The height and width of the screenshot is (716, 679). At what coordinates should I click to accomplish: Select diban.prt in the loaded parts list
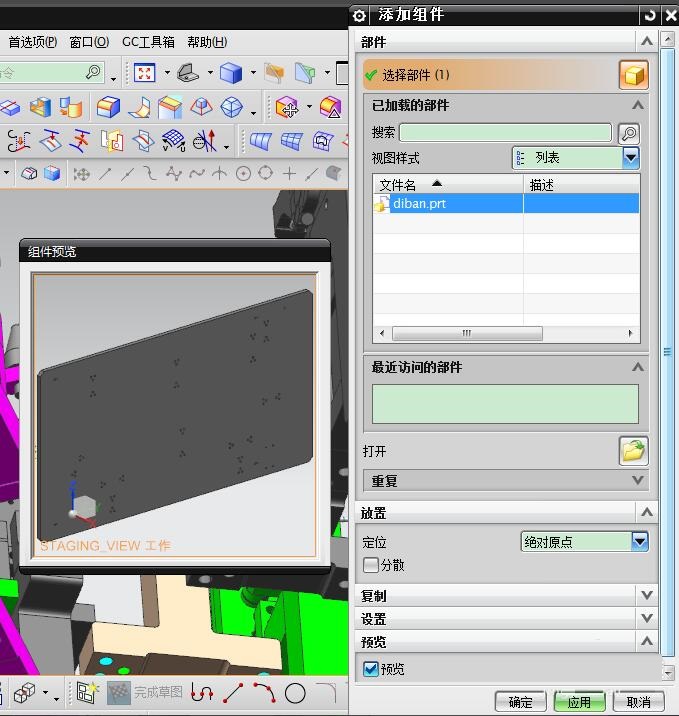click(506, 203)
